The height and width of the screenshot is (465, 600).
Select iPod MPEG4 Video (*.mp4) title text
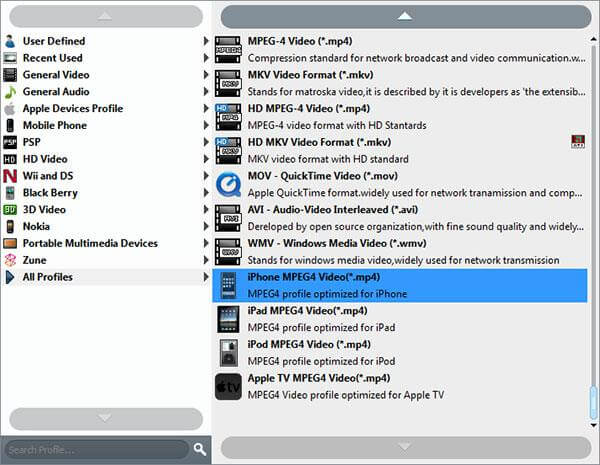click(x=309, y=344)
